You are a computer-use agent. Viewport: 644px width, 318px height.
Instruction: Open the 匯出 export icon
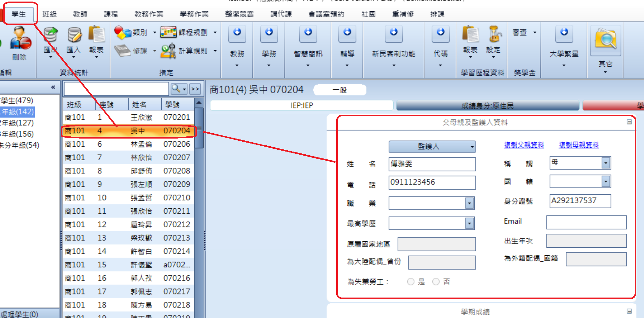(x=50, y=35)
